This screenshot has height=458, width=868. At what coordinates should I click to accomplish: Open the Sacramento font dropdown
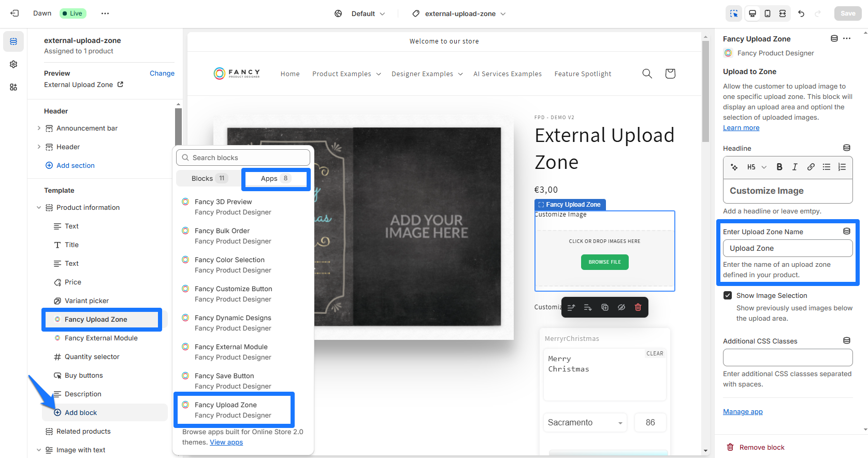point(585,422)
